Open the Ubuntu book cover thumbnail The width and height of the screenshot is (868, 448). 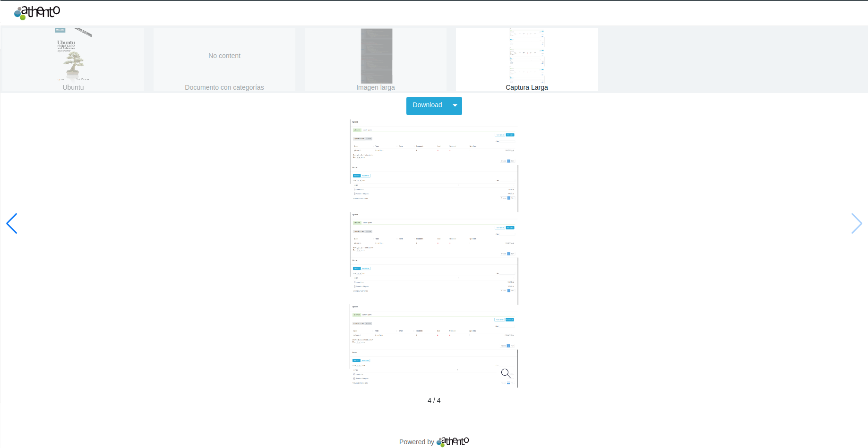click(x=73, y=55)
